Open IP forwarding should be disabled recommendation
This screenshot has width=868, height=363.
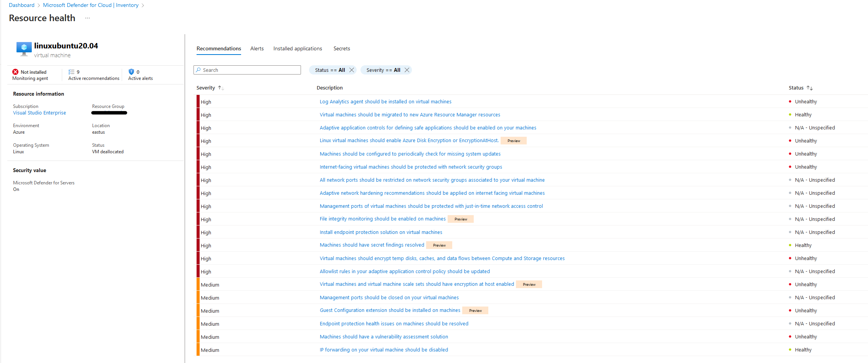point(384,350)
